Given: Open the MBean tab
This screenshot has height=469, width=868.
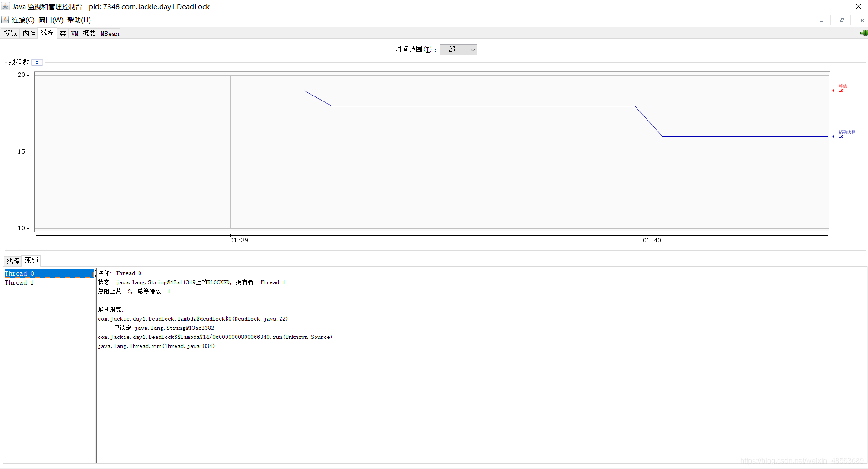Looking at the screenshot, I should (x=110, y=33).
